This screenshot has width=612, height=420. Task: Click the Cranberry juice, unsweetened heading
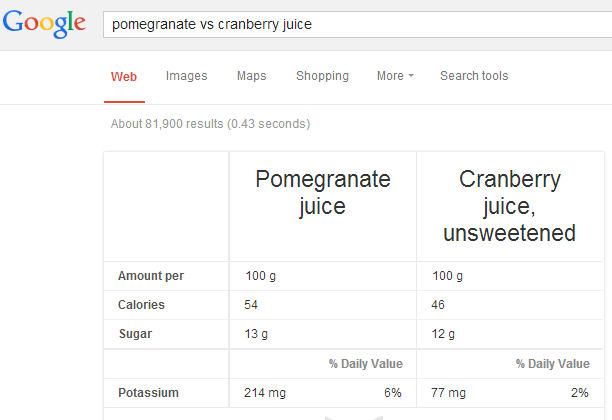click(510, 206)
